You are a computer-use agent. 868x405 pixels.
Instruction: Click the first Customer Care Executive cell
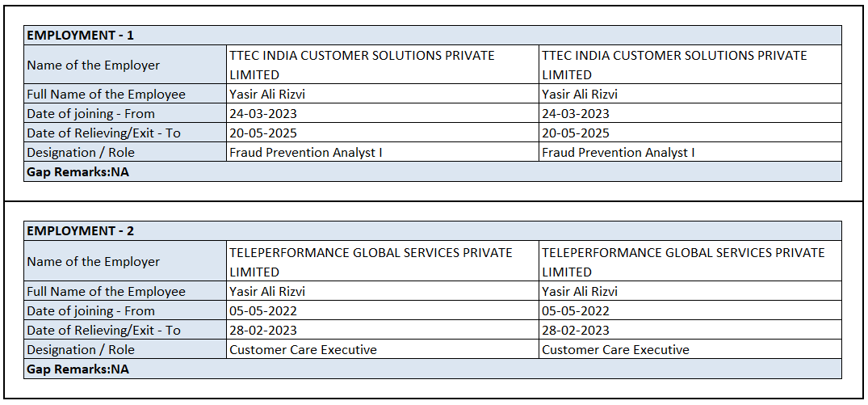click(x=303, y=350)
